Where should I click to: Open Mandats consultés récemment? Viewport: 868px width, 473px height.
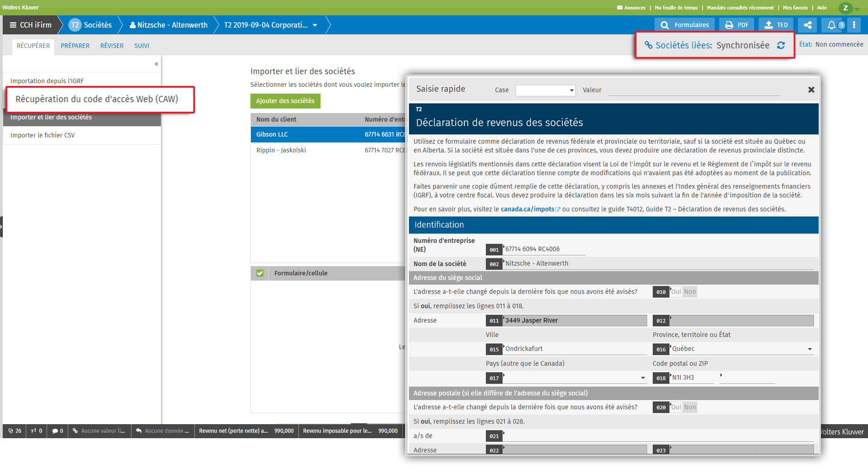[740, 8]
